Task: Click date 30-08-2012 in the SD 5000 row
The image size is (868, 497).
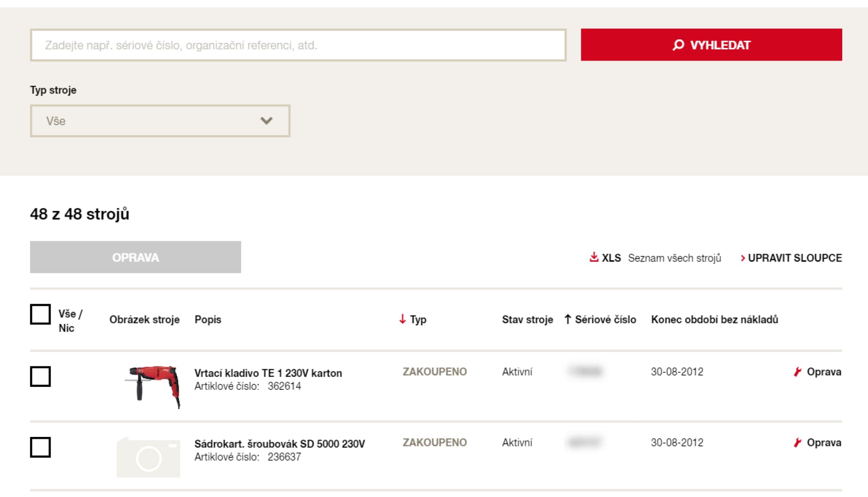Action: [x=677, y=442]
